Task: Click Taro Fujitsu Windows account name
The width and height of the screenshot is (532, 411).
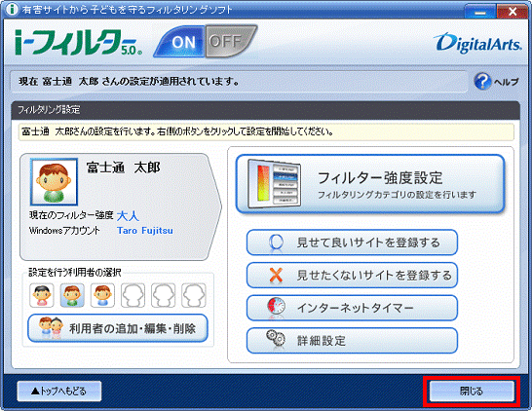Action: coord(145,231)
